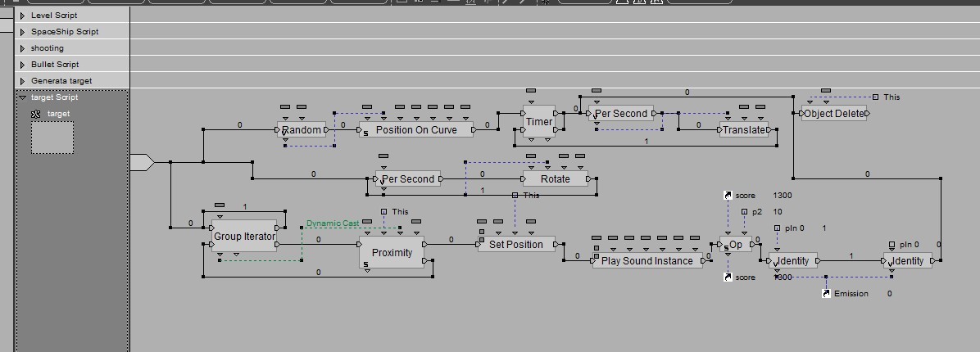Click the Emission shortcut icon

(826, 293)
